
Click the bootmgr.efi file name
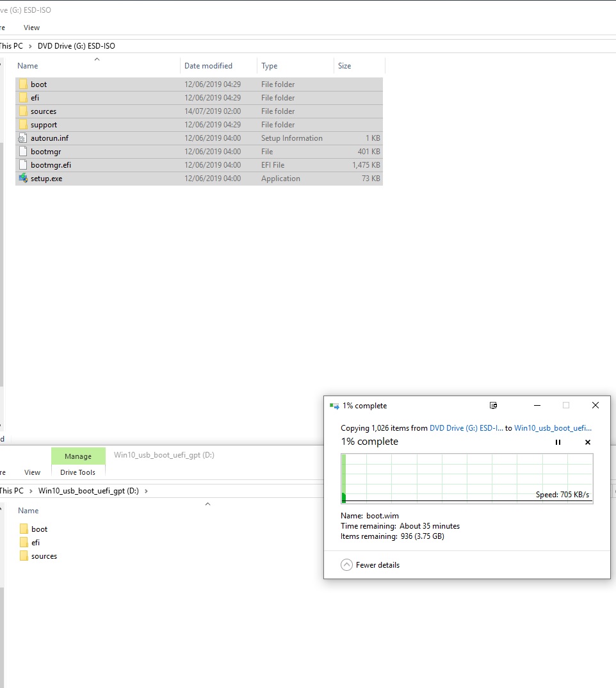point(51,165)
